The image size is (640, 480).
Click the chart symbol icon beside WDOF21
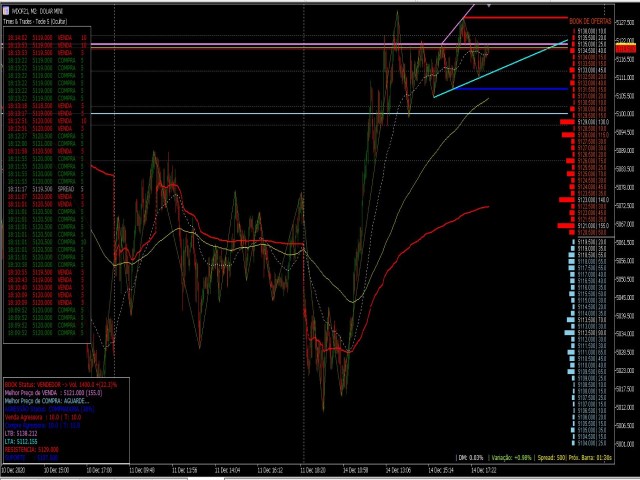pyautogui.click(x=5, y=11)
